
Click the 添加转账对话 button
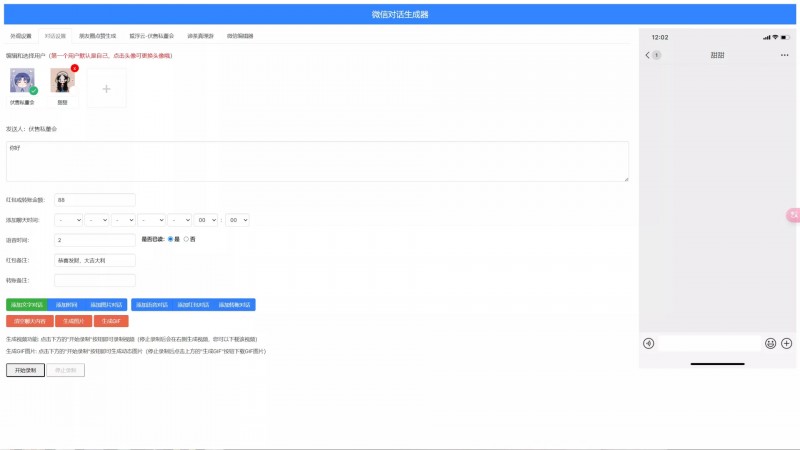click(x=235, y=305)
